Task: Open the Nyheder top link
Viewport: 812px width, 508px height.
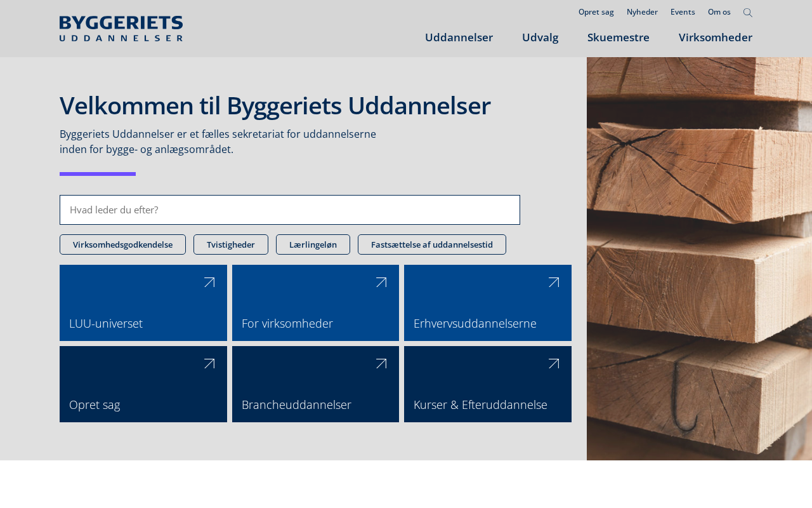Action: tap(642, 12)
